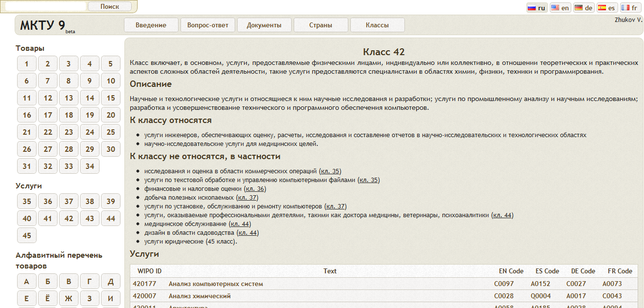Click the Zhukov V. author text
Image resolution: width=644 pixels, height=308 pixels.
tap(628, 20)
